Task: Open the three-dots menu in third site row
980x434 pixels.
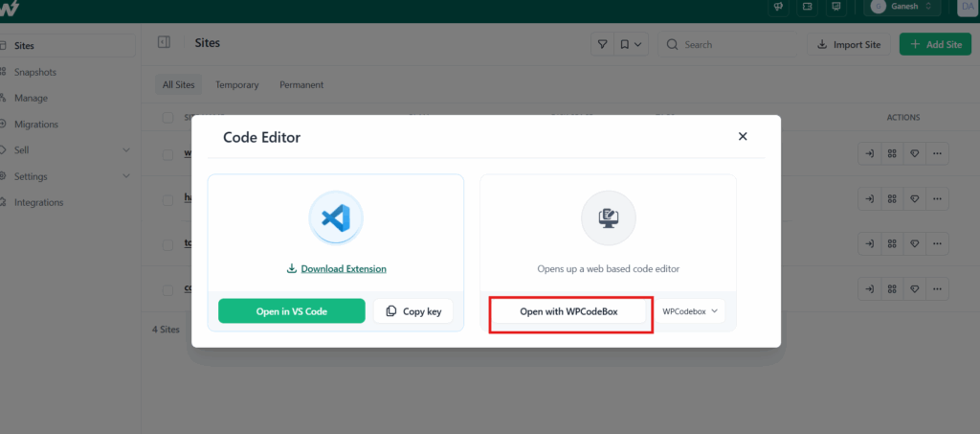Action: pos(937,244)
